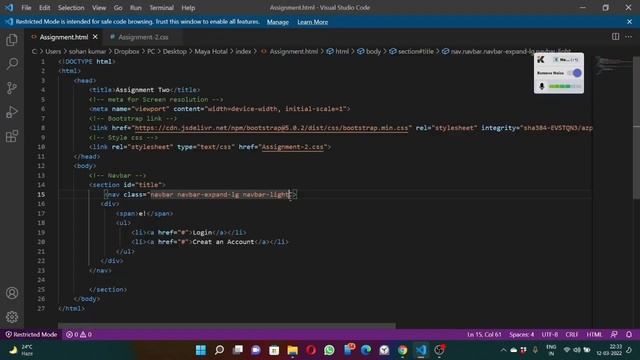The width and height of the screenshot is (640, 360).
Task: Open the Accounts menu icon
Action: pos(12,293)
